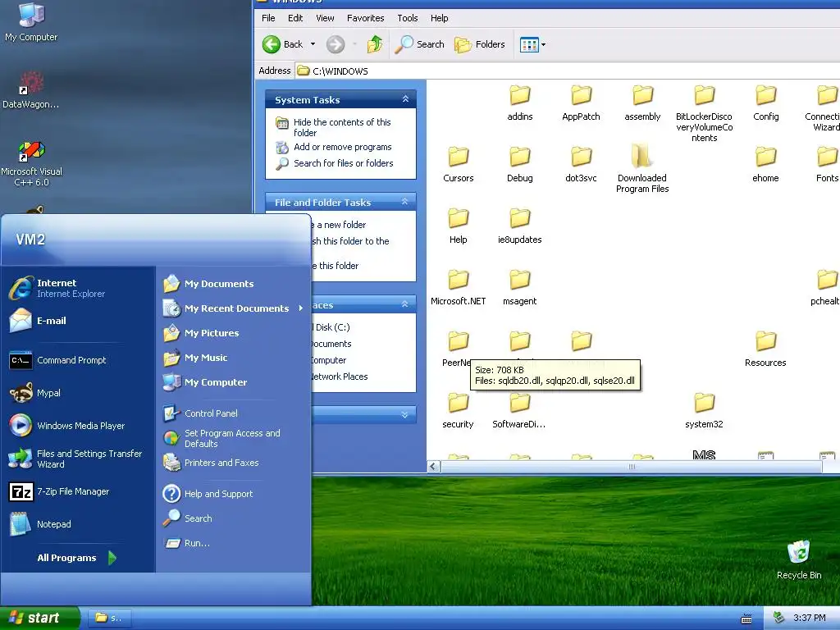Select the Resources folder
The width and height of the screenshot is (840, 630).
coord(765,349)
